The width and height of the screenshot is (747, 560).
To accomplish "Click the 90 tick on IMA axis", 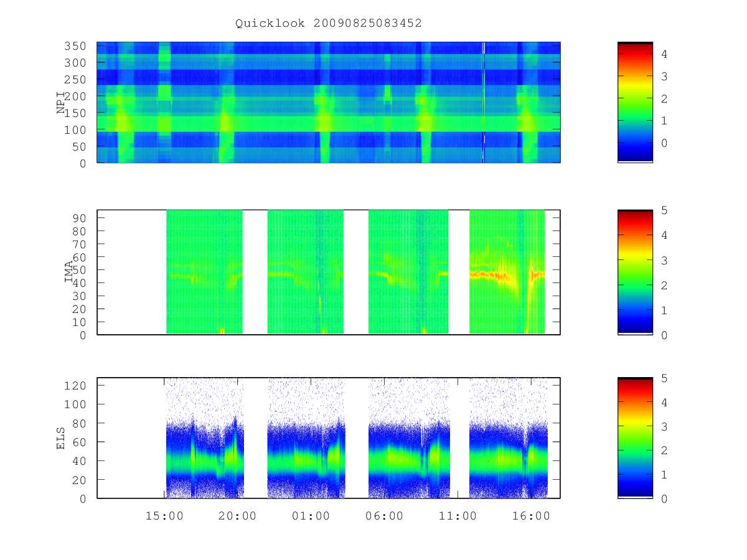I will (81, 218).
